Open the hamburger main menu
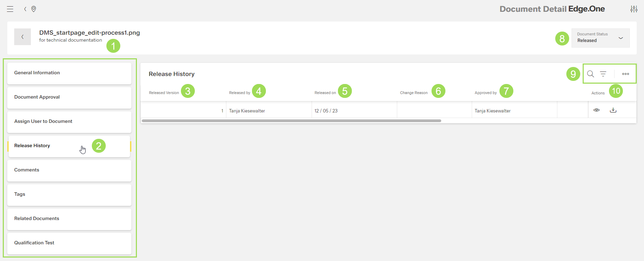644x261 pixels. pyautogui.click(x=10, y=9)
